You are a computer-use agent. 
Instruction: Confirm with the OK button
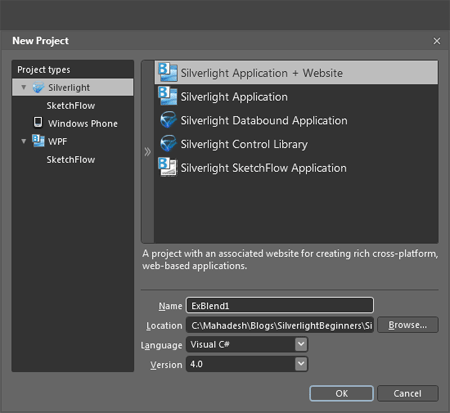click(x=341, y=393)
